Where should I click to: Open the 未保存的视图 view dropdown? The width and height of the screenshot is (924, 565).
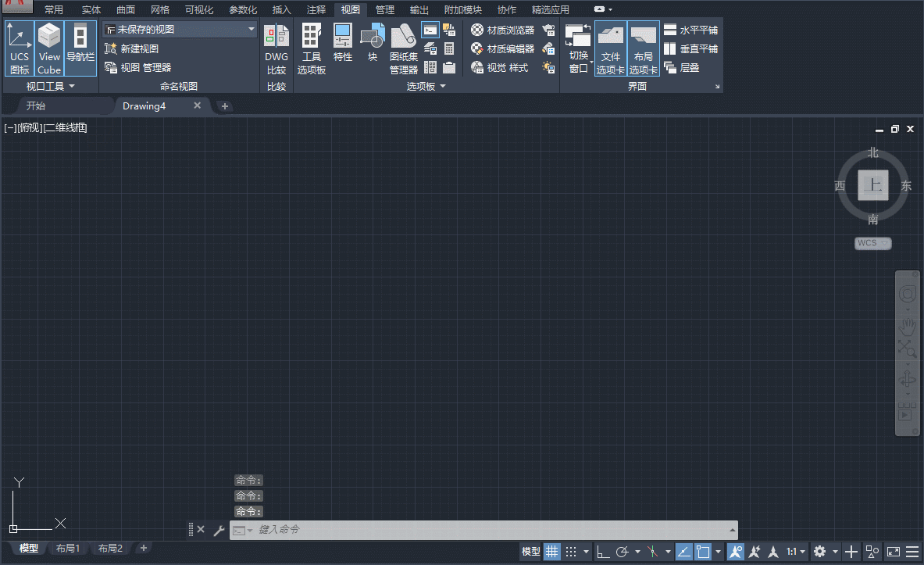point(250,29)
